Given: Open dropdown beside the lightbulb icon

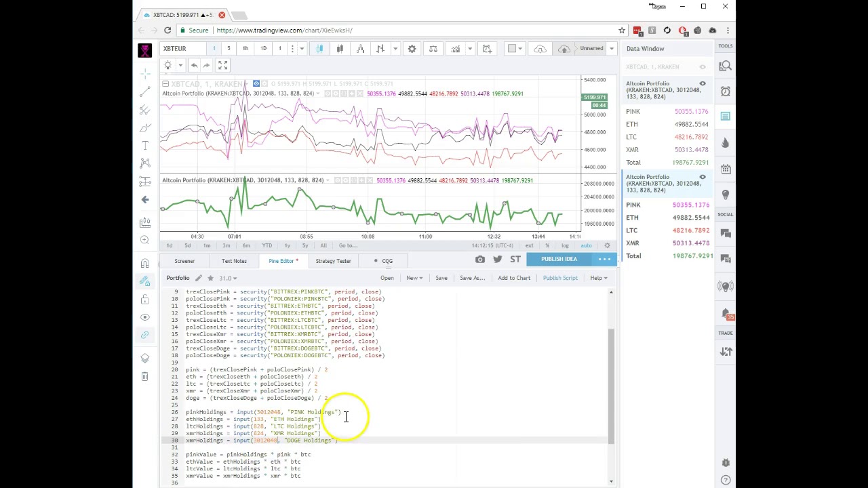Looking at the screenshot, I should (180, 65).
